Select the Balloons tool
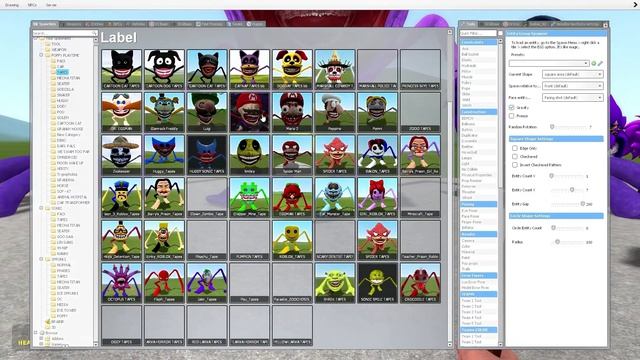Viewport: 640px width, 360px height. pyautogui.click(x=478, y=124)
